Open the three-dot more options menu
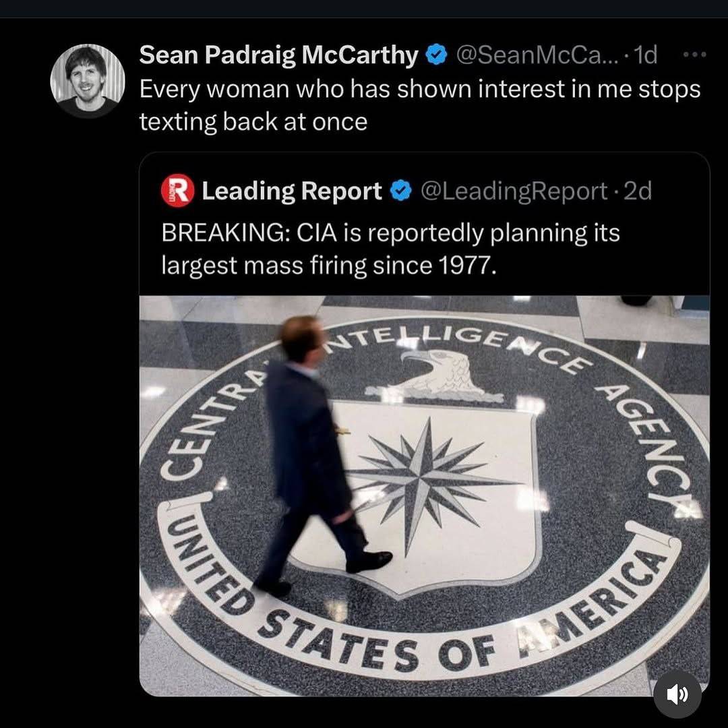The image size is (728, 728). (x=694, y=55)
